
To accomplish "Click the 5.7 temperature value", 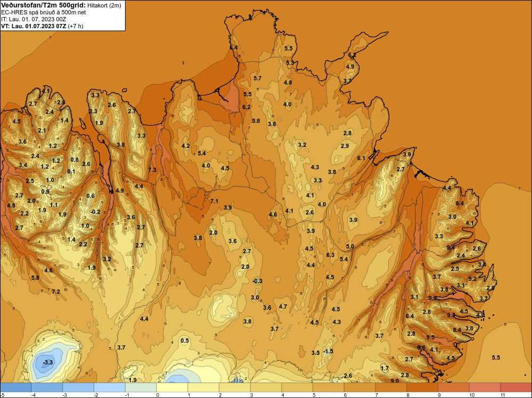I will click(x=257, y=78).
